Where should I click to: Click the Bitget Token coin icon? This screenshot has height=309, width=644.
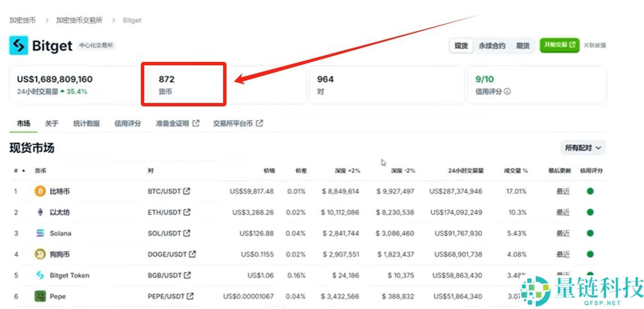click(40, 275)
